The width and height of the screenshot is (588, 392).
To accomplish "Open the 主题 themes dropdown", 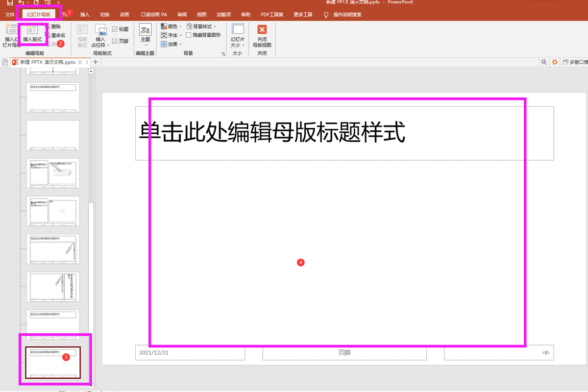I will [x=146, y=35].
